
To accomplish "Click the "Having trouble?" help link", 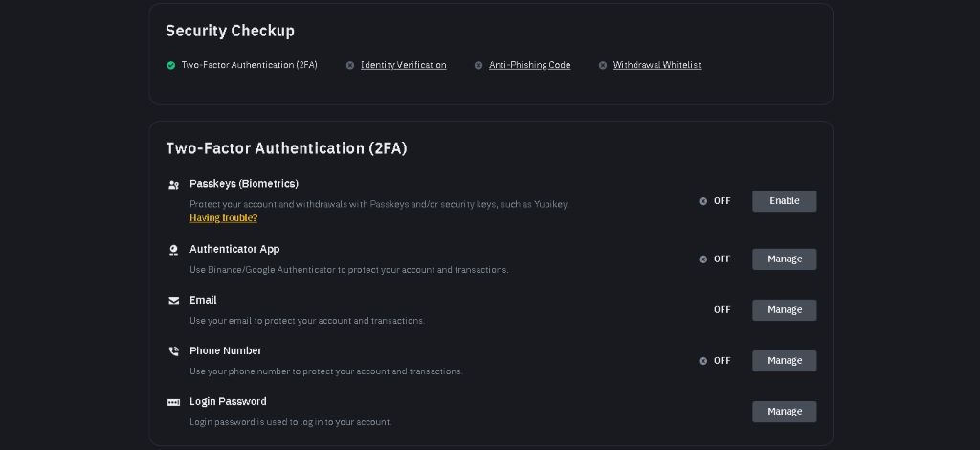I will [x=223, y=218].
